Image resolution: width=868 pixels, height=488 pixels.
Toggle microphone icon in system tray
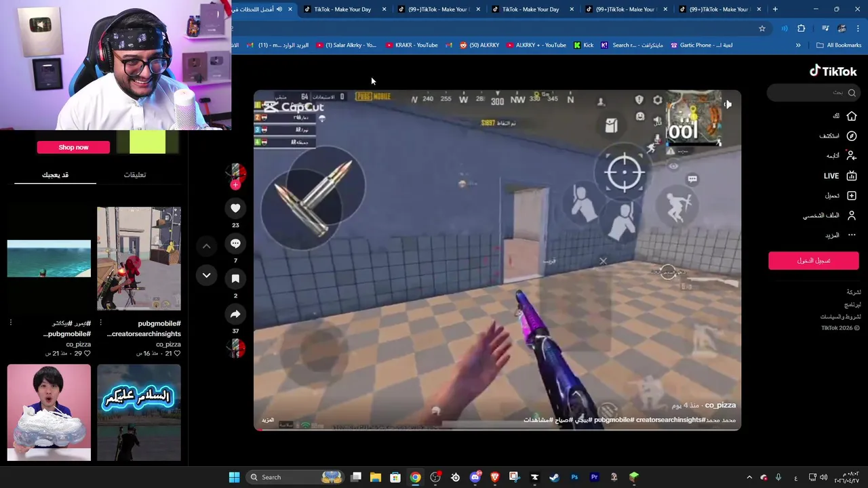pos(778,477)
